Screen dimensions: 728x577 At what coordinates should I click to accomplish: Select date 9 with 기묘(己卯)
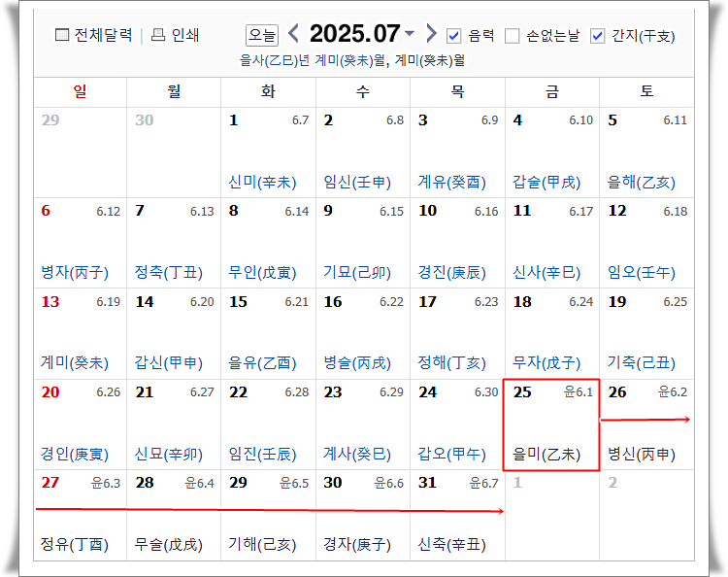(363, 243)
